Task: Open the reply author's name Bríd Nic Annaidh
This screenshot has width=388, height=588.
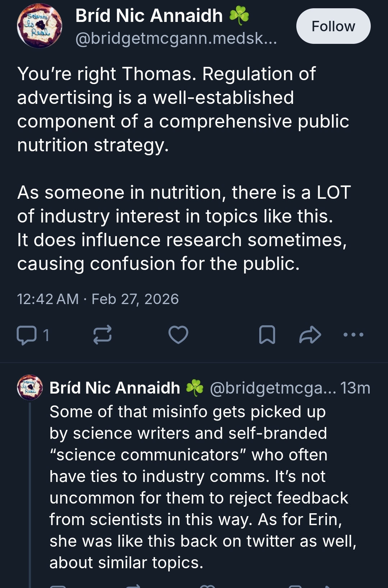Action: point(115,388)
